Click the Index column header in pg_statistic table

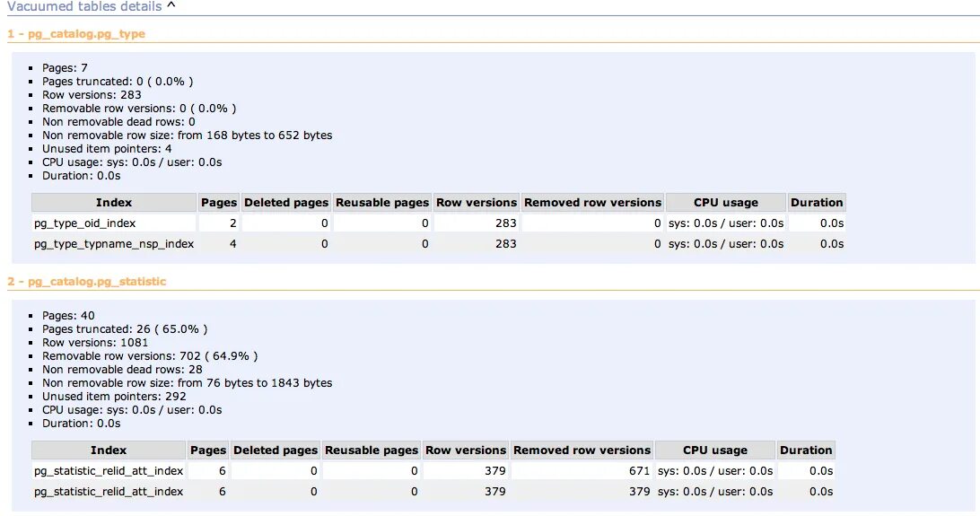click(109, 450)
